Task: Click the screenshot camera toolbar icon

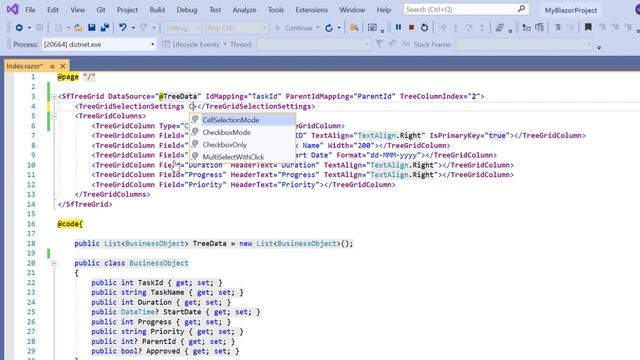Action: pos(372,28)
